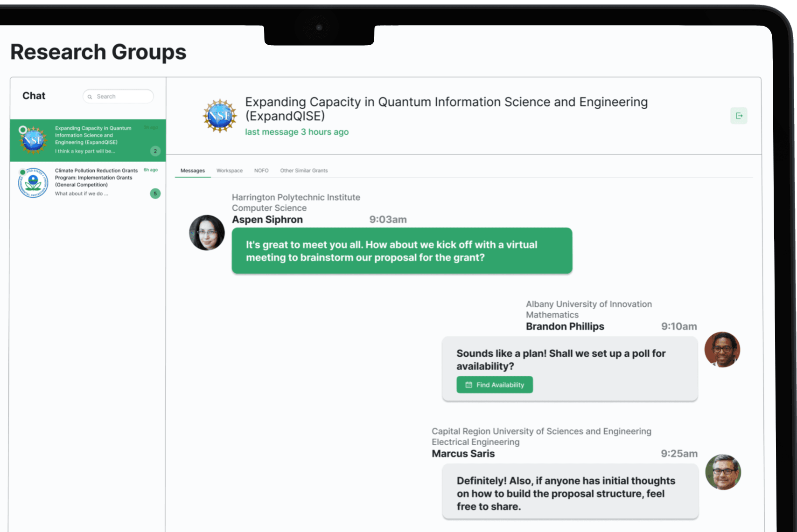Click the 'Electrical Engineering' department label

tap(475, 442)
